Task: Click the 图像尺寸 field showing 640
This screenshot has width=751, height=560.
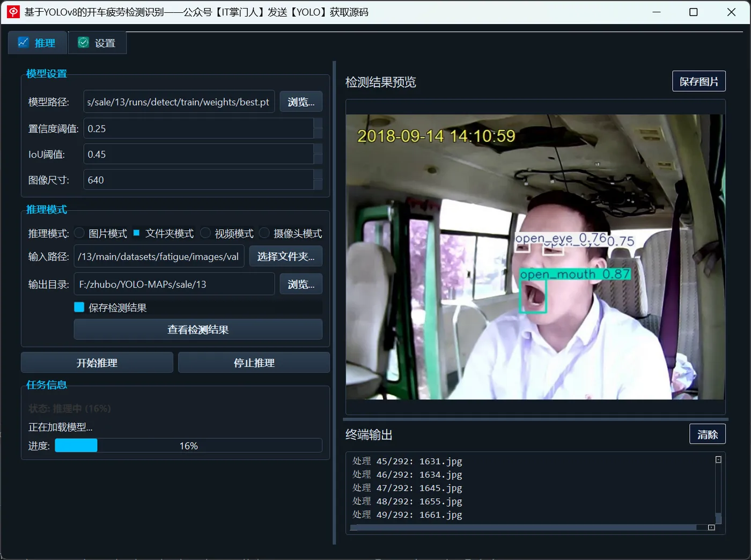Action: [x=198, y=180]
